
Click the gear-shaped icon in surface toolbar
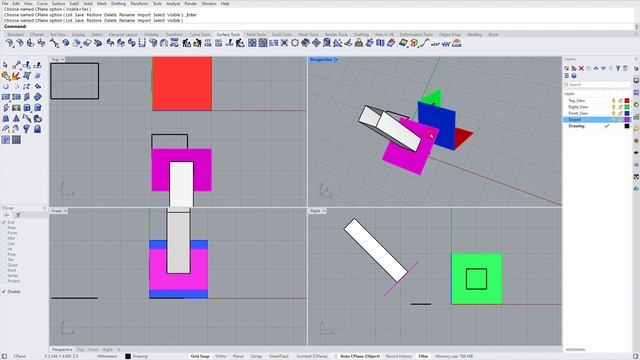(x=295, y=43)
